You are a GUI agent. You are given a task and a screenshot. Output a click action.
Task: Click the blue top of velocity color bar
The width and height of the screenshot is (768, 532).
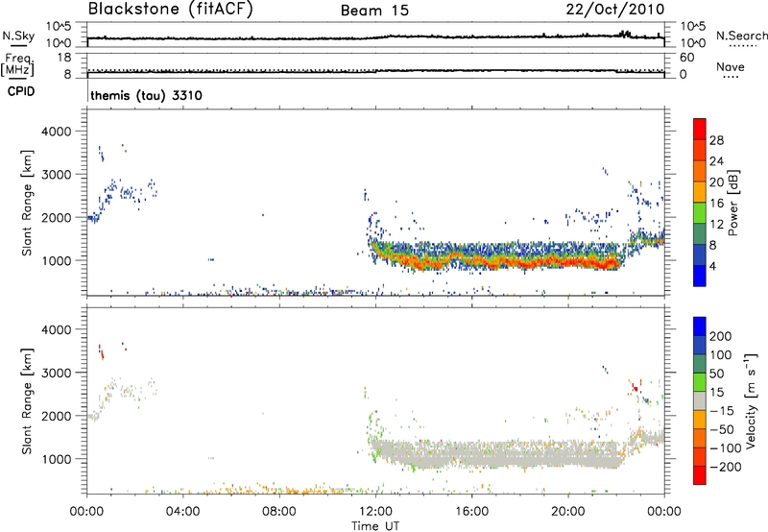point(700,326)
